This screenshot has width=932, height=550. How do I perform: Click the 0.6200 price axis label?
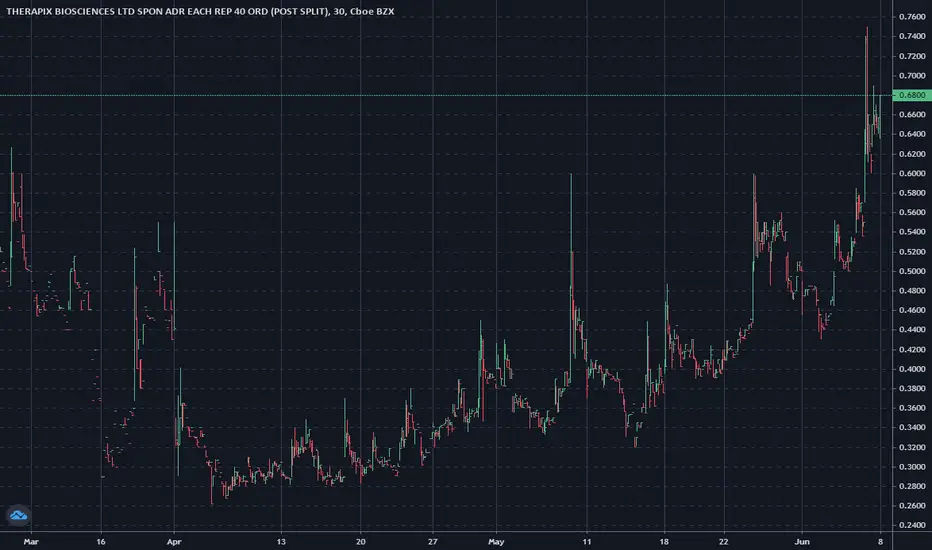(912, 153)
